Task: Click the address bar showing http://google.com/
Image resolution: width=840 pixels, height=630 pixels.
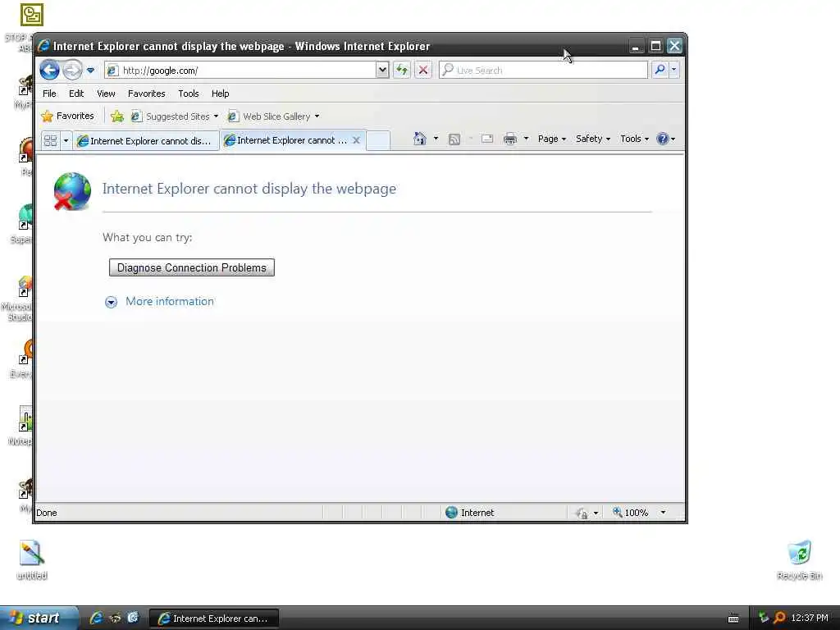Action: click(240, 71)
